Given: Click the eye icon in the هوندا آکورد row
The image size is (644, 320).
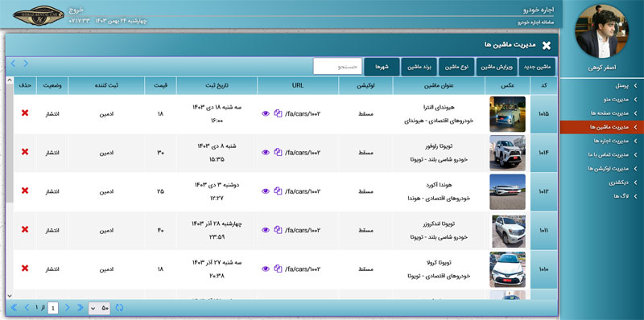Looking at the screenshot, I should (x=266, y=191).
